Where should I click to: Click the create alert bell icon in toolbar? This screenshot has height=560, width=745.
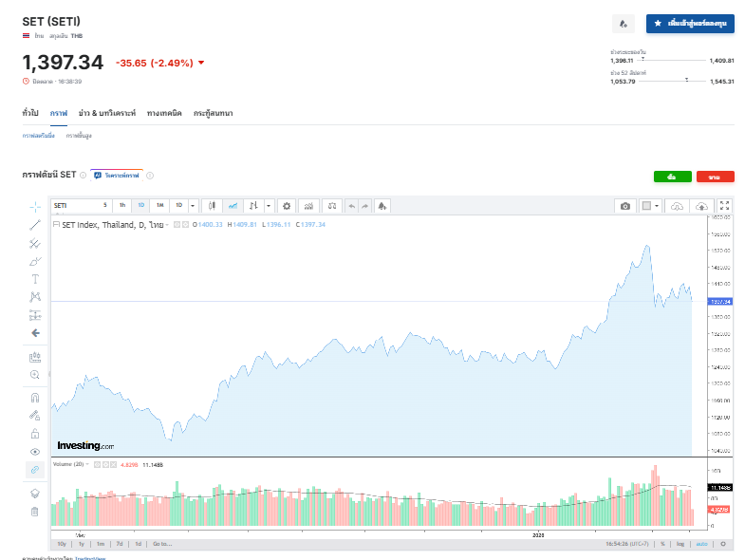click(382, 206)
